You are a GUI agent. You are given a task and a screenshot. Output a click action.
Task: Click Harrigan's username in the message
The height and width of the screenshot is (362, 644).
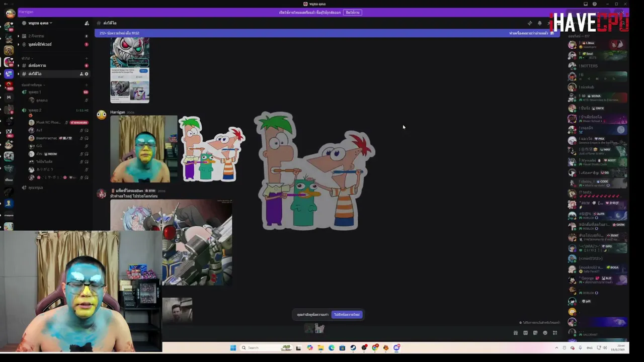(117, 112)
